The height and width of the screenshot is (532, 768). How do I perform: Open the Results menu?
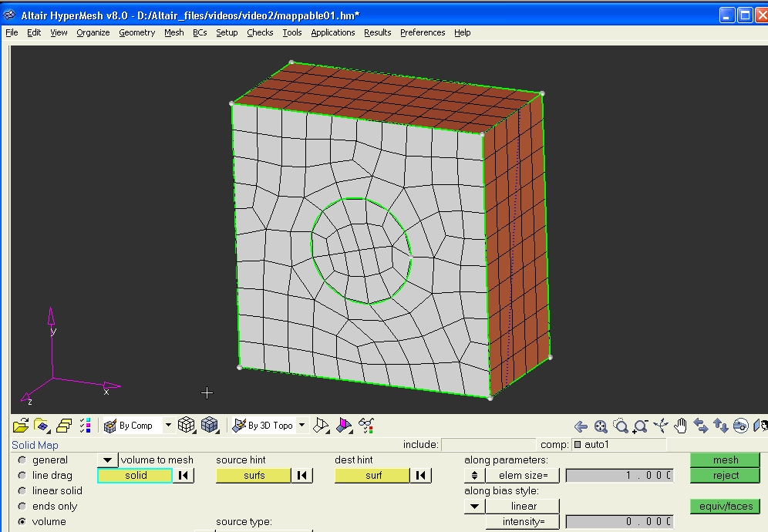[x=378, y=32]
